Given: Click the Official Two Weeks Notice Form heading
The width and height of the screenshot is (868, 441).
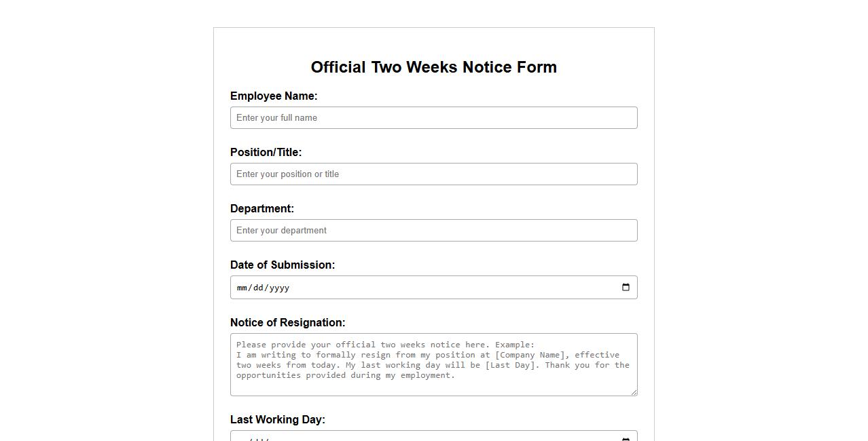Looking at the screenshot, I should [433, 67].
